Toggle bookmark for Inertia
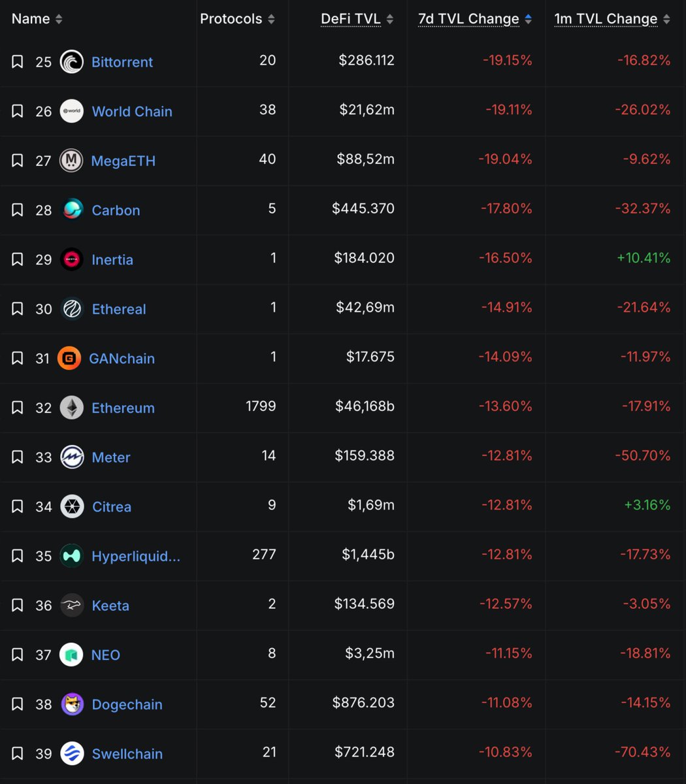This screenshot has width=686, height=784. pyautogui.click(x=18, y=259)
